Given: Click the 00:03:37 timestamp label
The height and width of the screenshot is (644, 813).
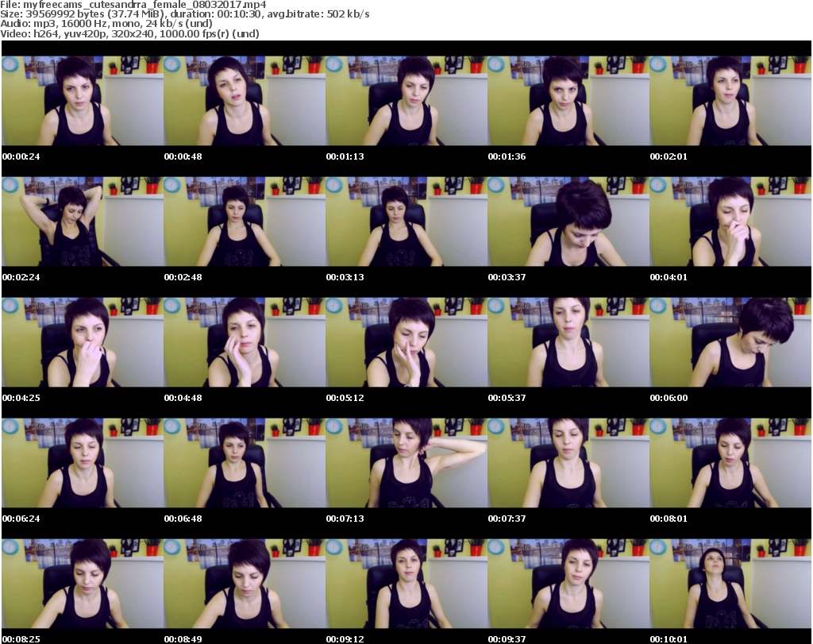Looking at the screenshot, I should click(507, 277).
